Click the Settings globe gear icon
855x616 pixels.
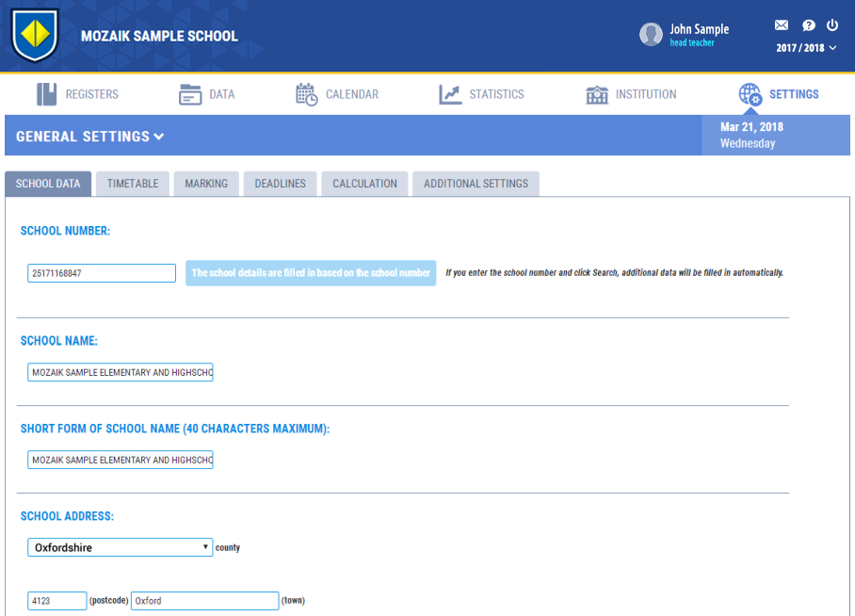(750, 94)
